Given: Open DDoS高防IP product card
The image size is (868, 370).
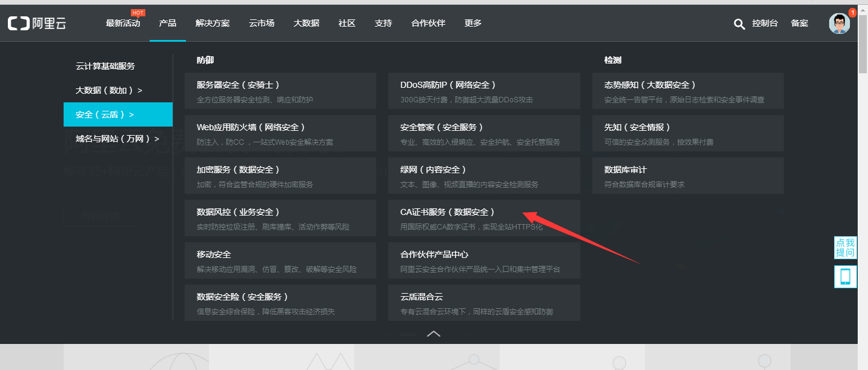Looking at the screenshot, I should coord(484,91).
